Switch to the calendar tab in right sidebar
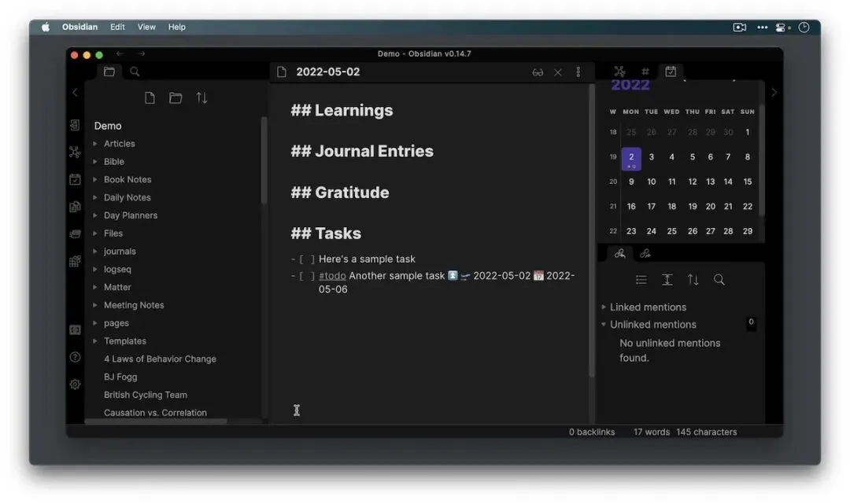This screenshot has height=504, width=850. pyautogui.click(x=671, y=72)
